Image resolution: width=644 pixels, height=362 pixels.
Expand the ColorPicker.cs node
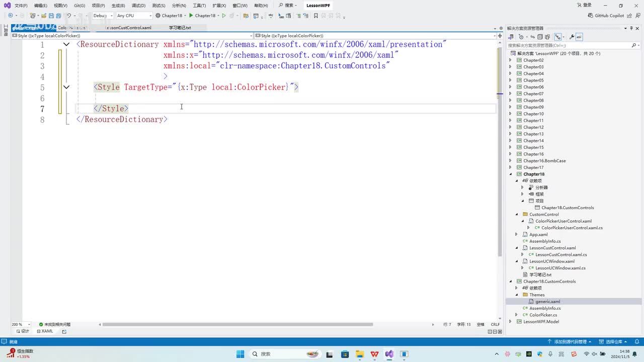(x=516, y=315)
